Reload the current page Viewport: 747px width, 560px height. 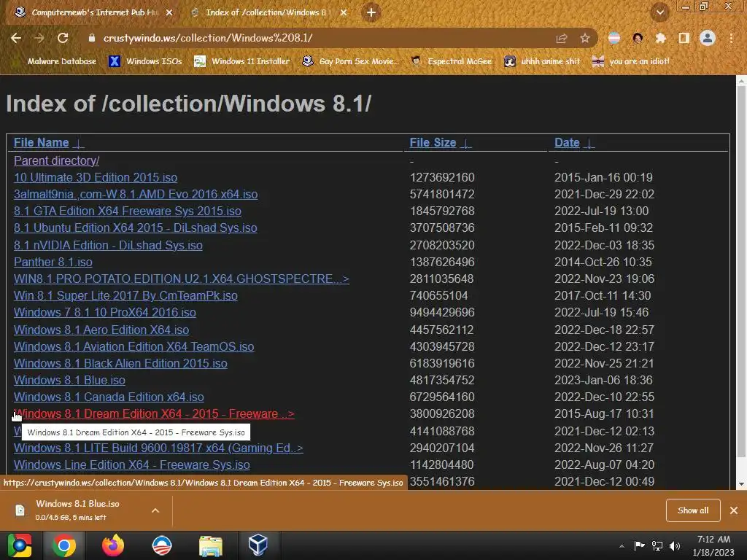pos(63,38)
